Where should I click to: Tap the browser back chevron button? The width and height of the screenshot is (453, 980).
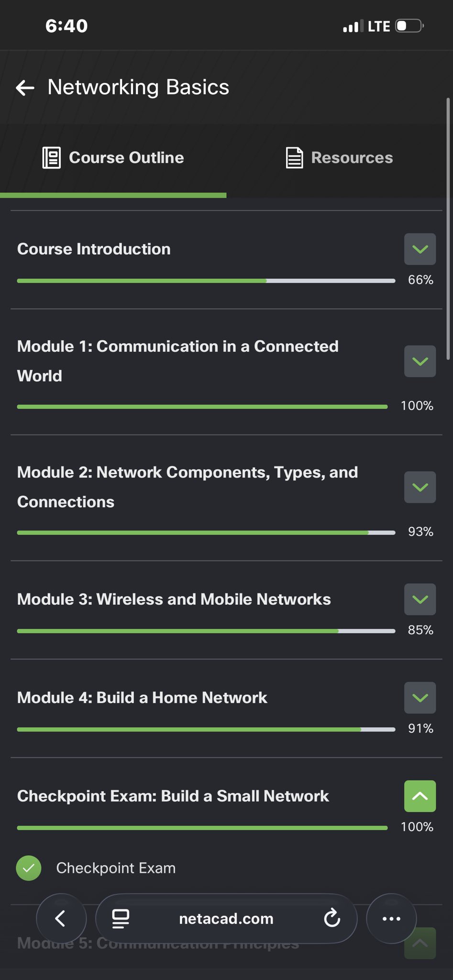coord(61,918)
